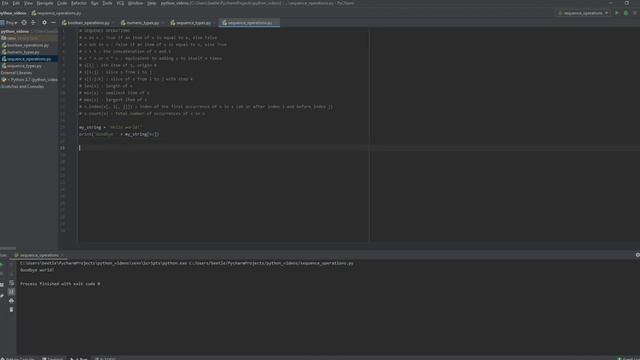This screenshot has width=640, height=360.
Task: Open the Help menu
Action: click(x=151, y=3)
